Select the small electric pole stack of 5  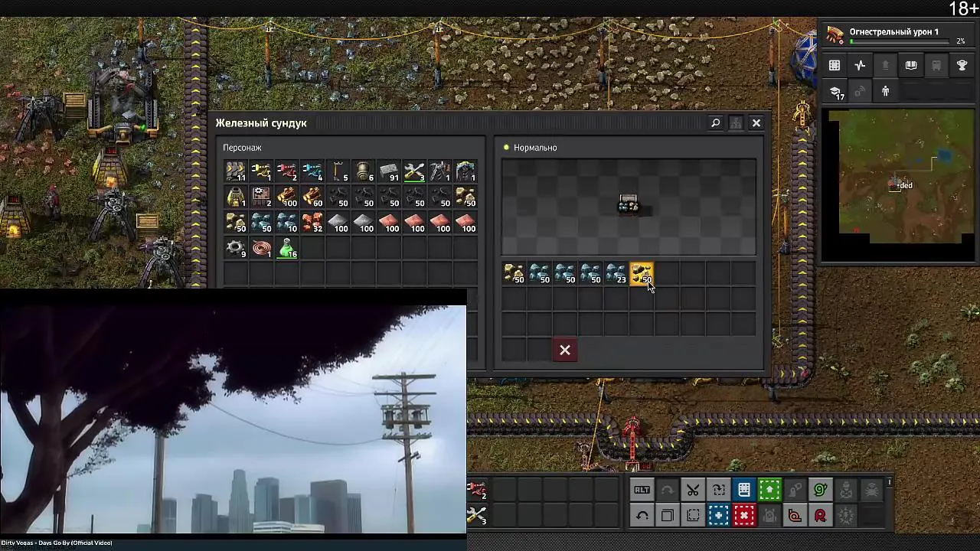coord(338,171)
